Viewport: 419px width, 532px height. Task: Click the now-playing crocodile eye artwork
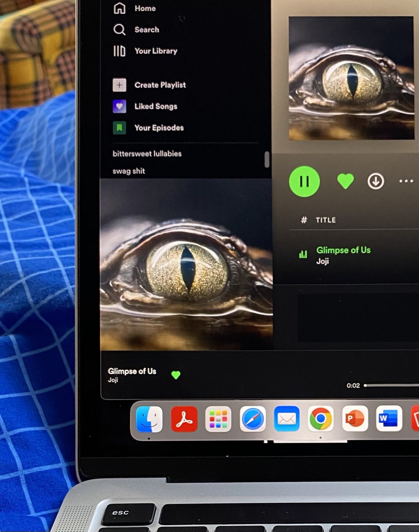point(186,265)
